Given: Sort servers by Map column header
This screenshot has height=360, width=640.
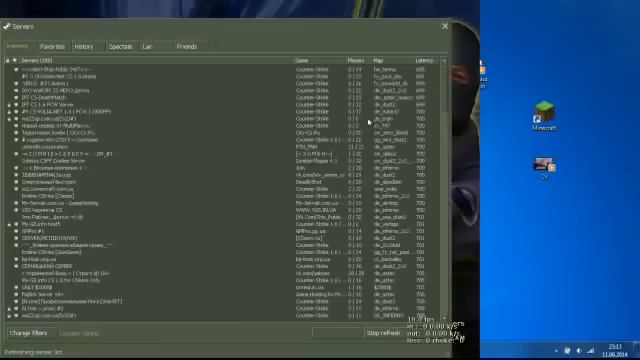Looking at the screenshot, I should click(x=393, y=60).
